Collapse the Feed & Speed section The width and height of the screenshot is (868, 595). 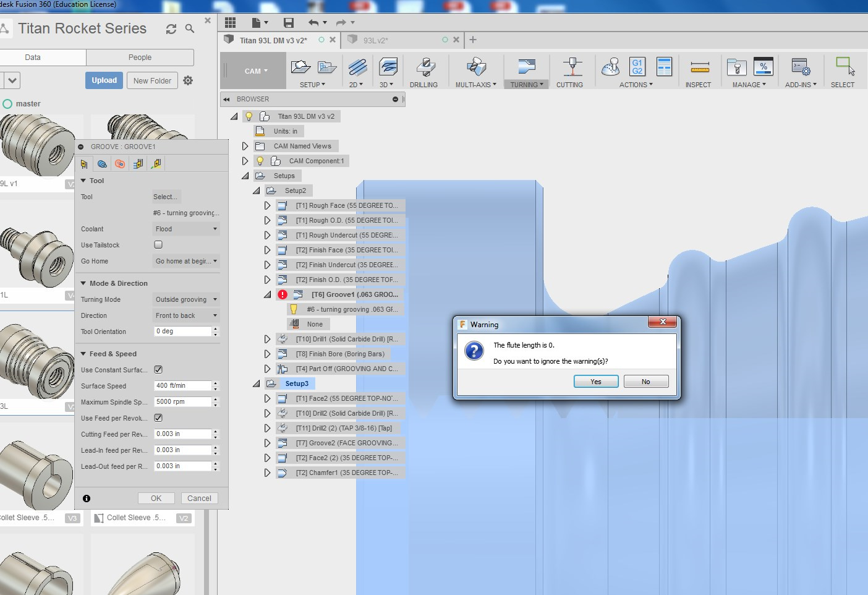83,354
